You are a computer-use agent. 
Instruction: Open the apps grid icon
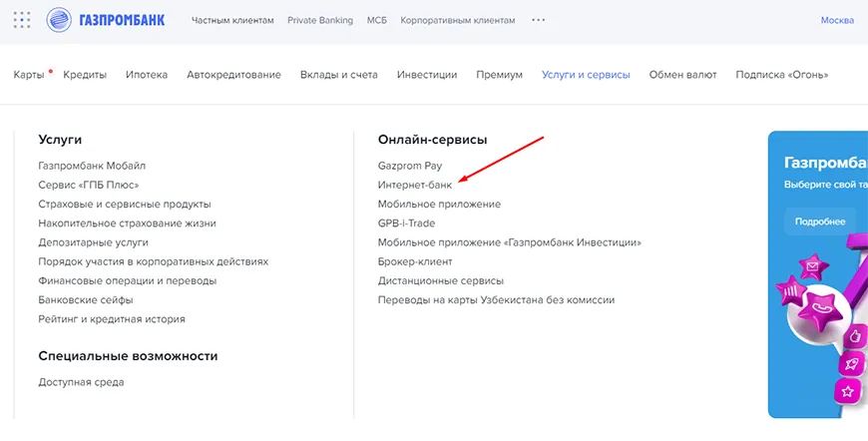(x=22, y=20)
